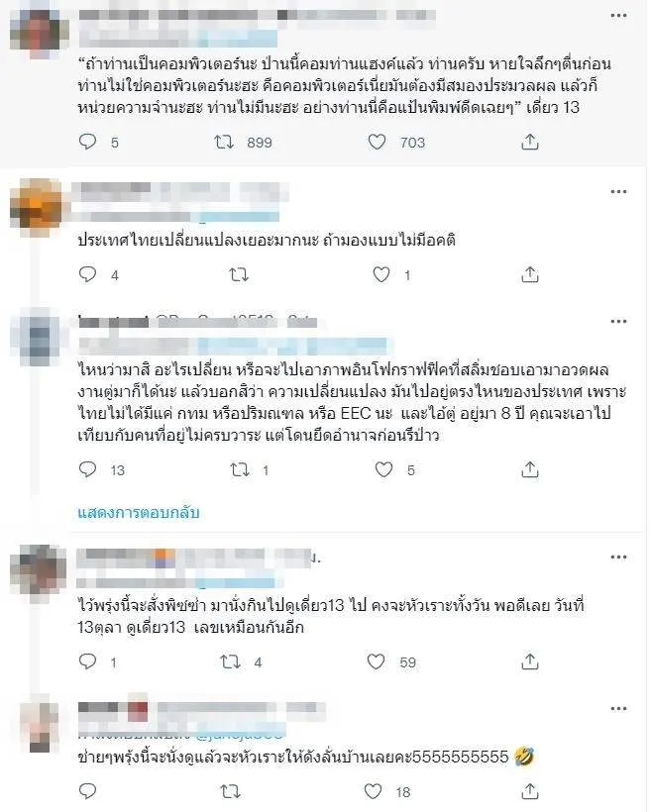Like the last tweet with 18 likes
The height and width of the screenshot is (812, 652).
374,791
